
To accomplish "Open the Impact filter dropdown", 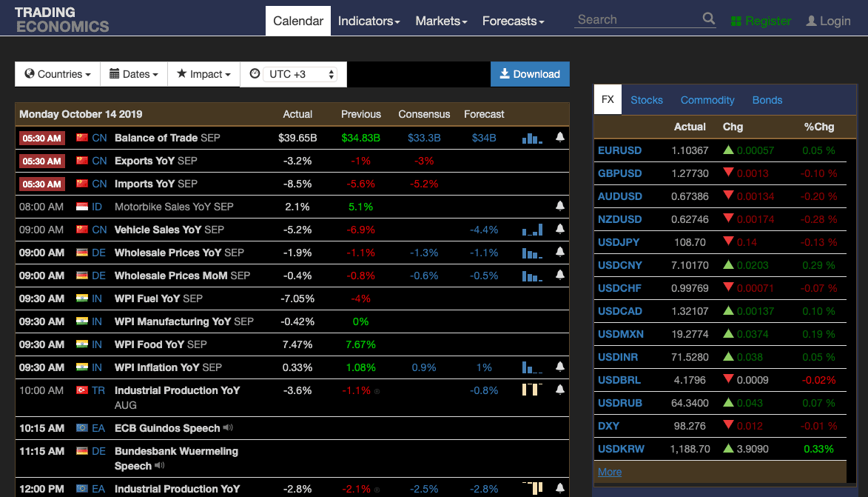I will (203, 74).
